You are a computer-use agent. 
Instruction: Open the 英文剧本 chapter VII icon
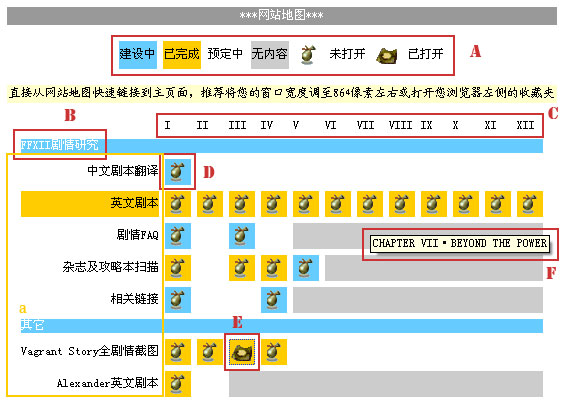370,204
